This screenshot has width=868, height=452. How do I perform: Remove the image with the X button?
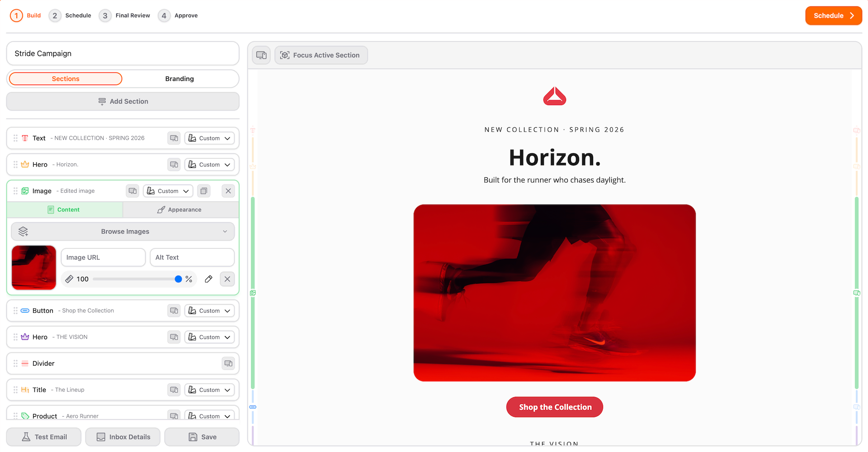tap(227, 279)
